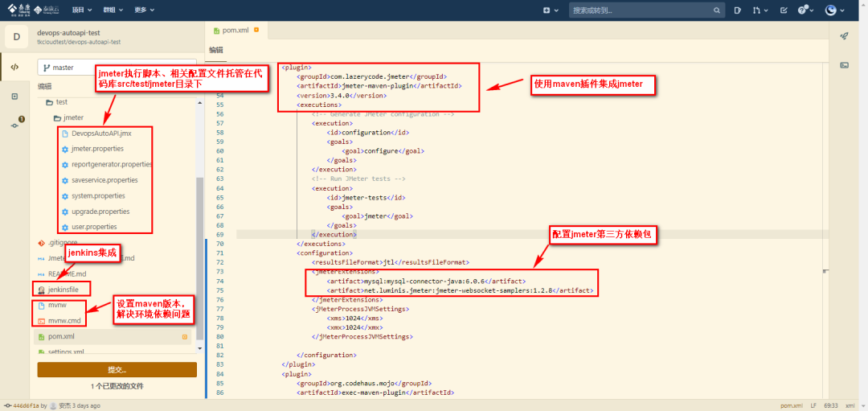
Task: Open system.properties in the file tree
Action: 97,195
